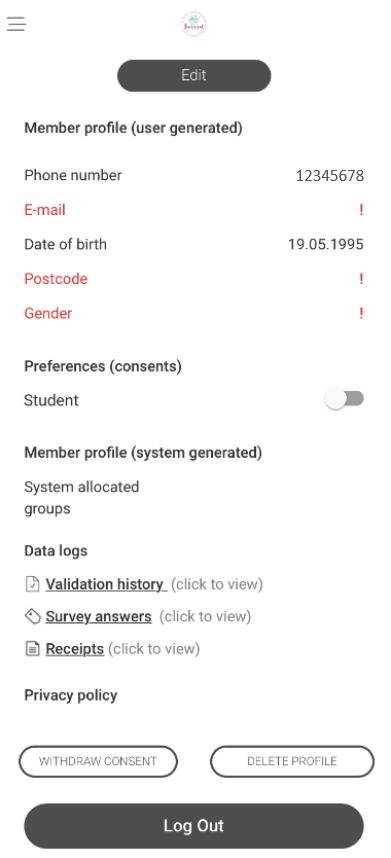Click the DELETE PROFILE button
This screenshot has height=858, width=391.
(292, 761)
